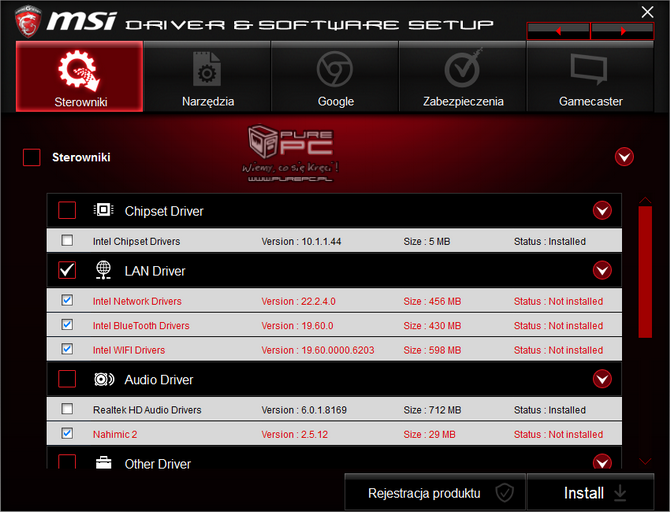The height and width of the screenshot is (512, 670).
Task: Select the Intel Network Drivers label
Action: pos(137,301)
